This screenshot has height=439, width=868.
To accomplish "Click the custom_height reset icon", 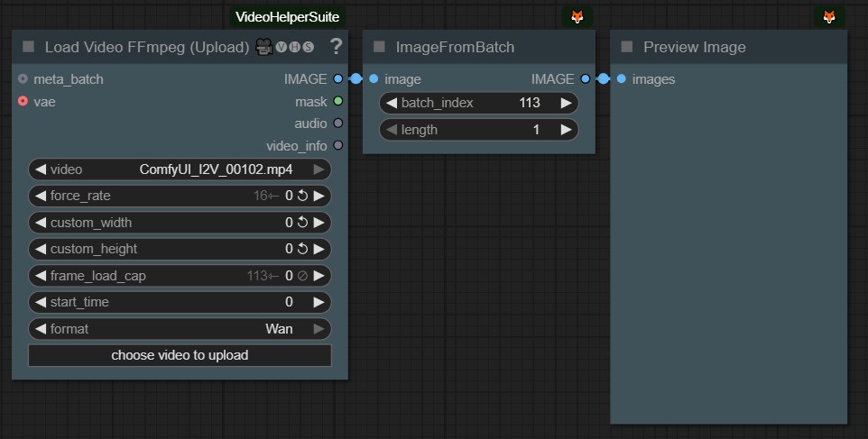I will tap(302, 249).
